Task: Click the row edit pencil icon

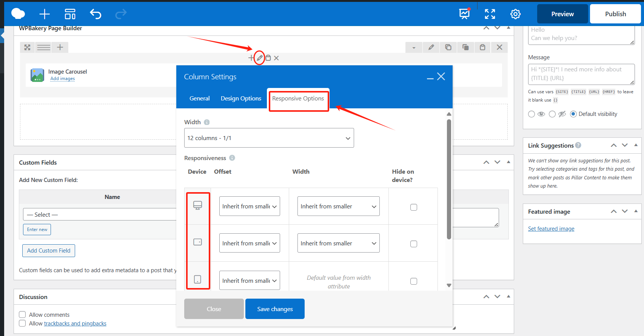Action: tap(431, 47)
